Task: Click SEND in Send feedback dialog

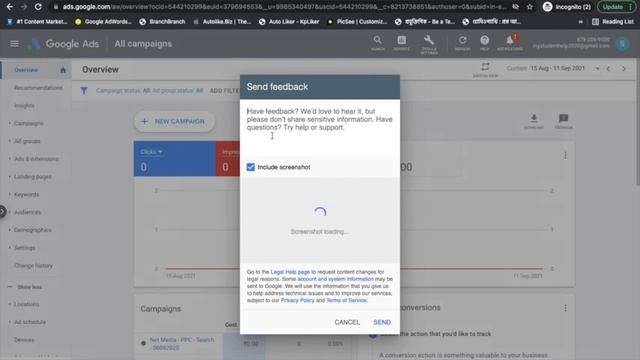Action: (x=382, y=322)
